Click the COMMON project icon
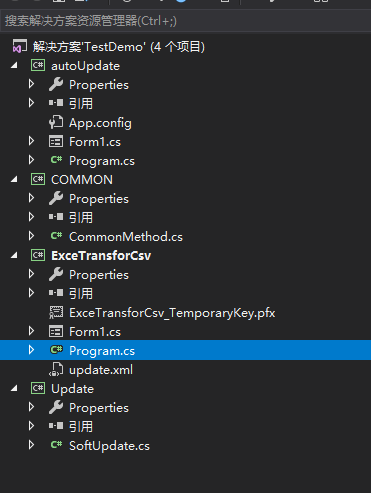The image size is (371, 493). (38, 179)
